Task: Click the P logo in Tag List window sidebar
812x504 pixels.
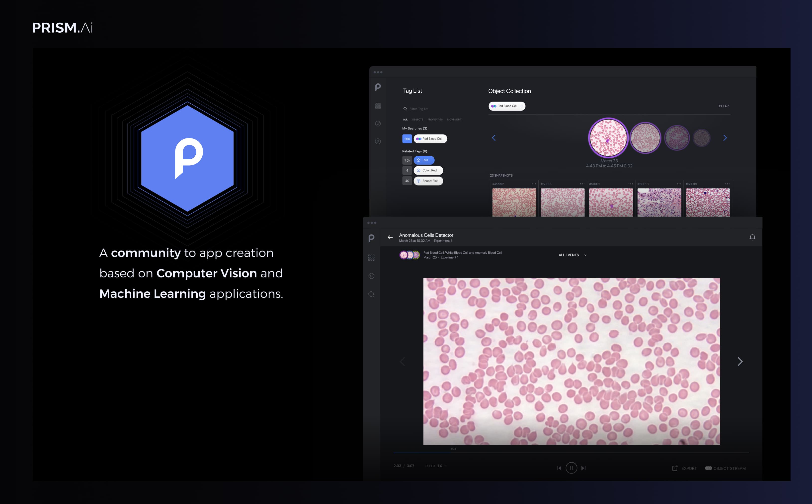Action: [x=378, y=87]
